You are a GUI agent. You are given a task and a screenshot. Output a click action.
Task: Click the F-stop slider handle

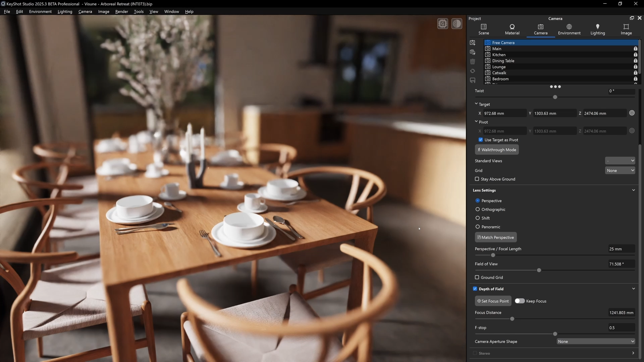tap(555, 334)
